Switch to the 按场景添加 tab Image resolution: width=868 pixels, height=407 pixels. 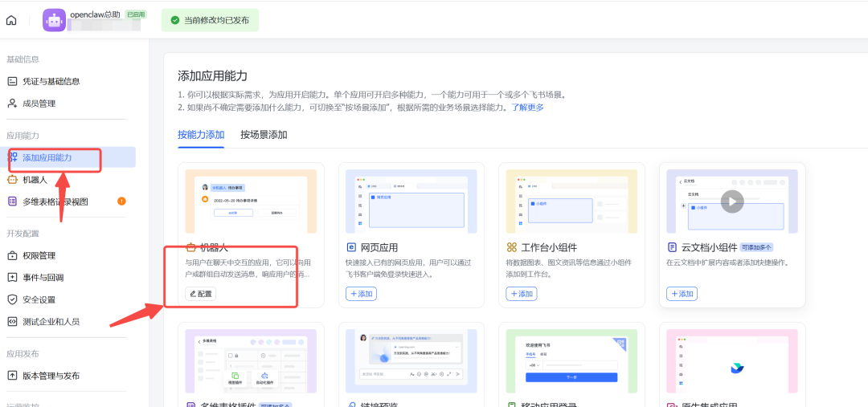(x=264, y=135)
